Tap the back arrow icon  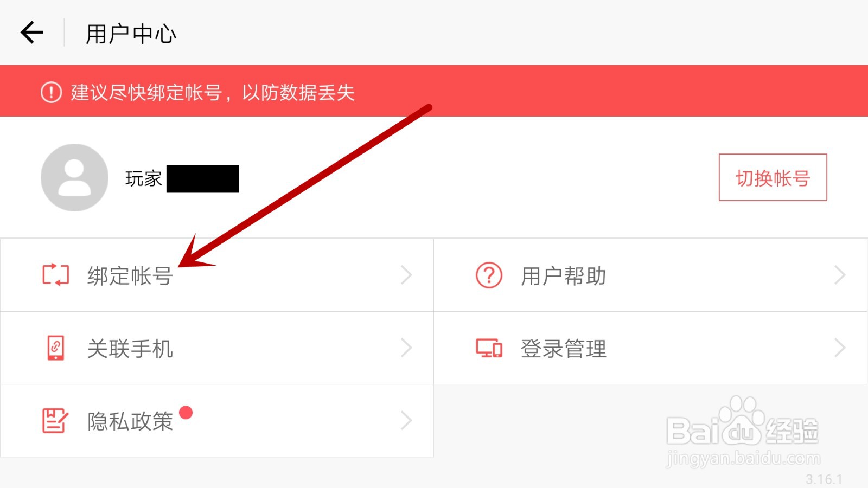pos(32,33)
